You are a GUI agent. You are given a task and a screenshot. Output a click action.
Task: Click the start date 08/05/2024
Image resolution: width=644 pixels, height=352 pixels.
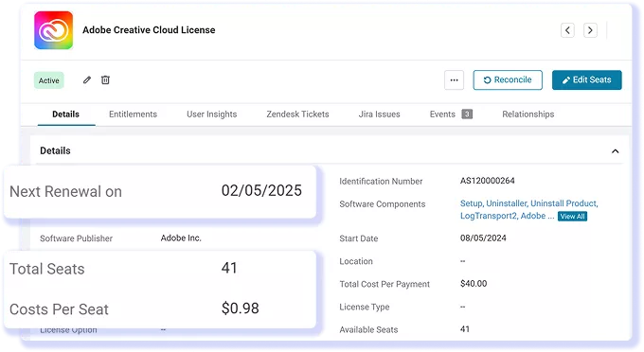pos(483,238)
